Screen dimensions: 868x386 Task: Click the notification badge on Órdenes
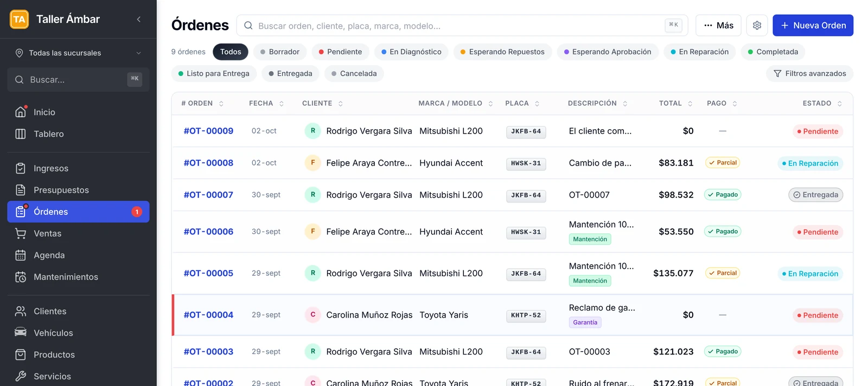pyautogui.click(x=137, y=212)
